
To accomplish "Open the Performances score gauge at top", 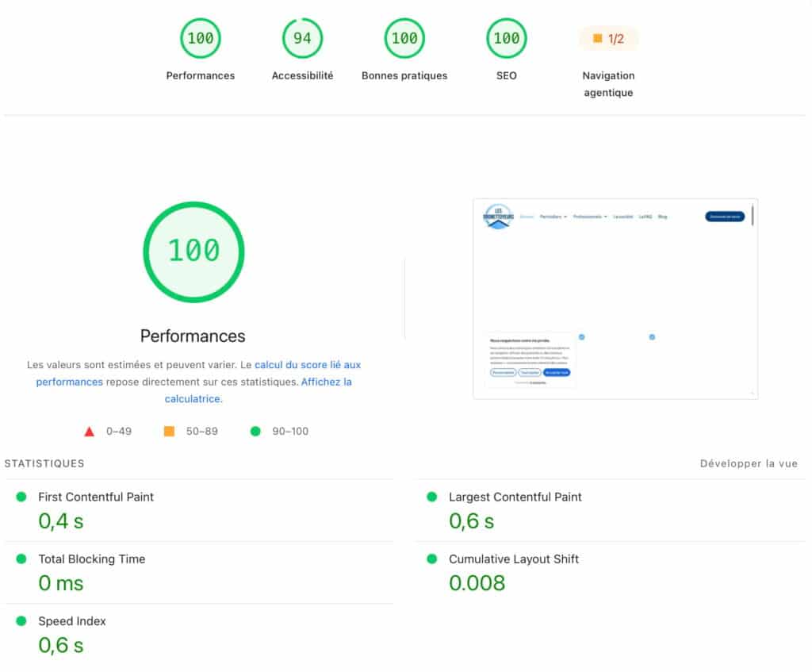I will pyautogui.click(x=201, y=38).
